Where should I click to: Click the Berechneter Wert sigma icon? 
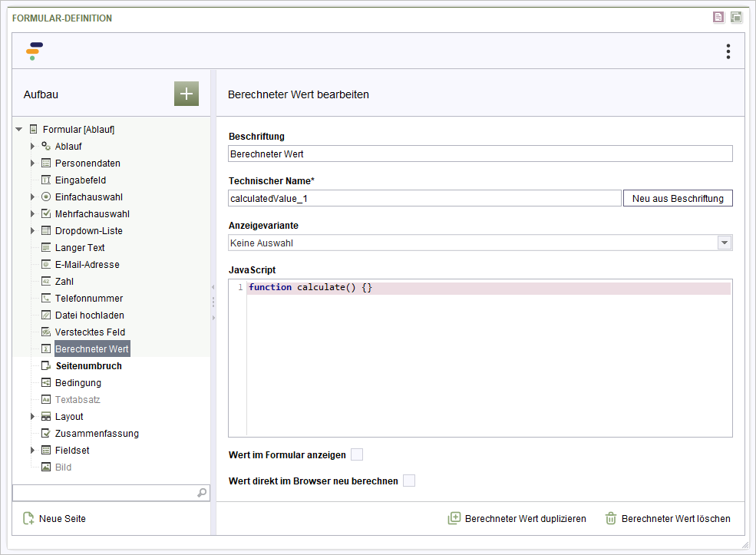coord(46,349)
